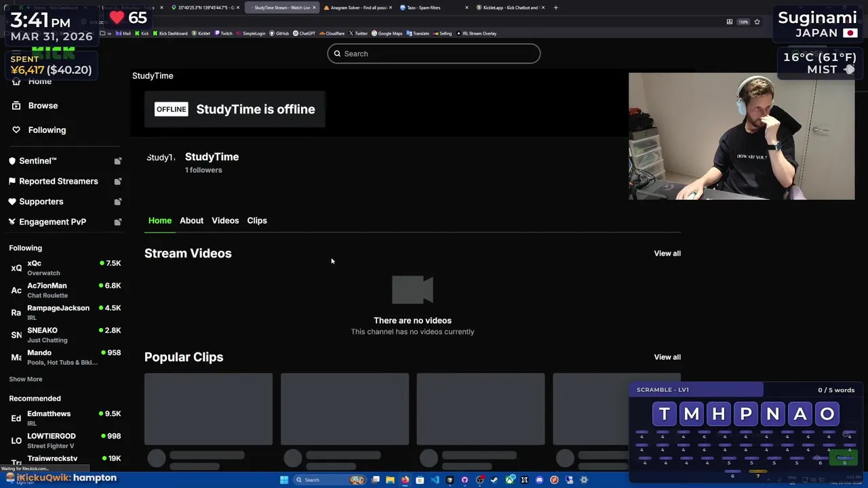This screenshot has height=488, width=868.
Task: Open the Kick Dashboard bookmark
Action: [x=170, y=33]
